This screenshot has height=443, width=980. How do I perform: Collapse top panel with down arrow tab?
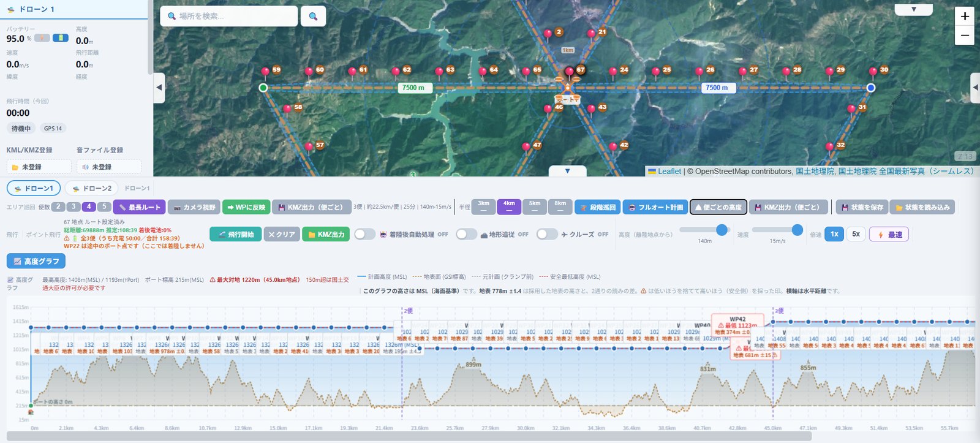coord(913,9)
